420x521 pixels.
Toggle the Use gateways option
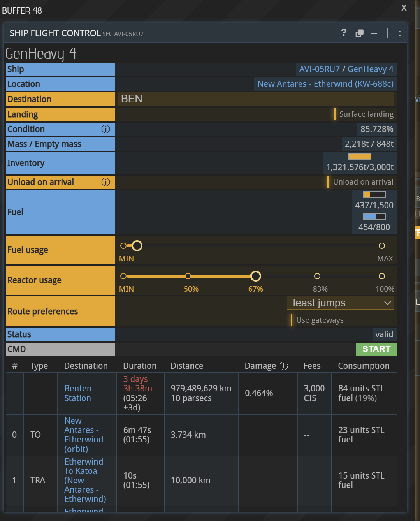coord(318,320)
